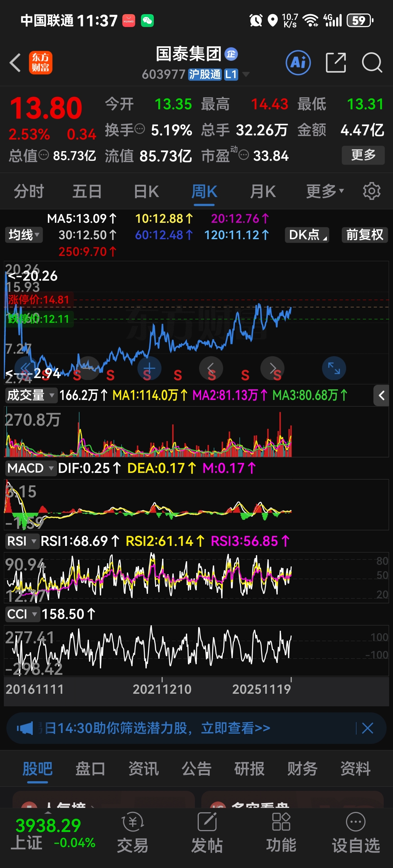Viewport: 393px width, 868px height.
Task: Open WeChat notification in status bar
Action: (147, 21)
